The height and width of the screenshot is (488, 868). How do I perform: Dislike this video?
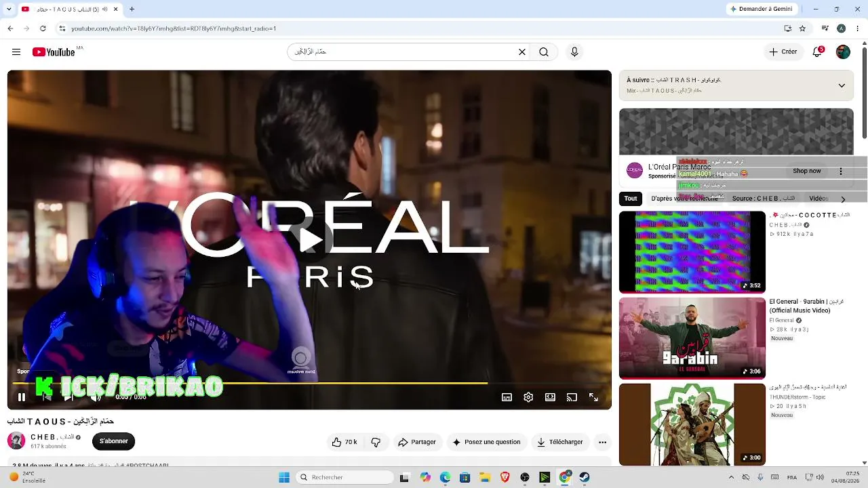[x=376, y=442]
